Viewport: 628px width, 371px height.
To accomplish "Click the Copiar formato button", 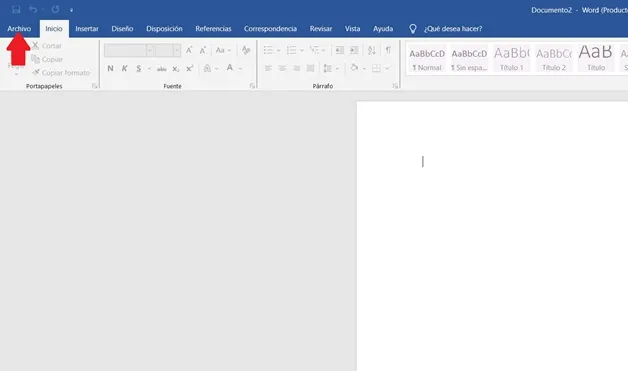I will coord(61,73).
